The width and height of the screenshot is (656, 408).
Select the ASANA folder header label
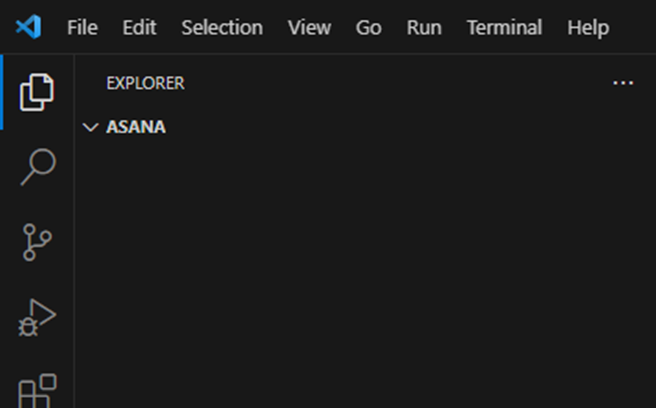136,128
